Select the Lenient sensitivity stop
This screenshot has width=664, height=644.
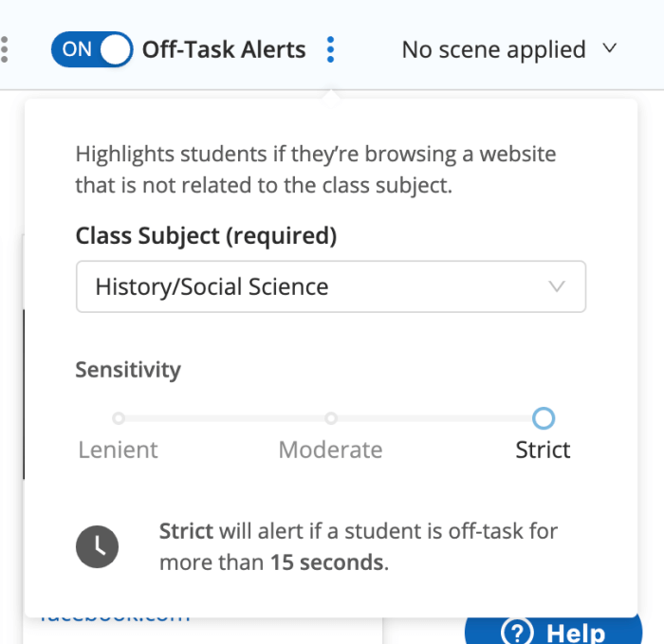119,418
